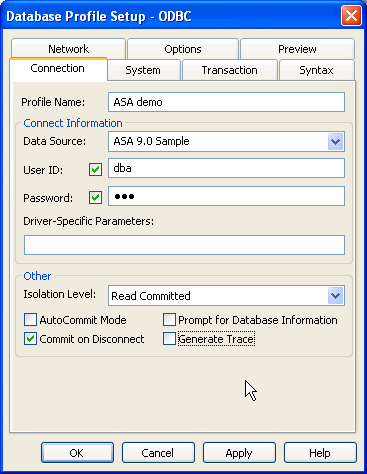Open the Options tab
The width and height of the screenshot is (367, 474).
point(183,49)
